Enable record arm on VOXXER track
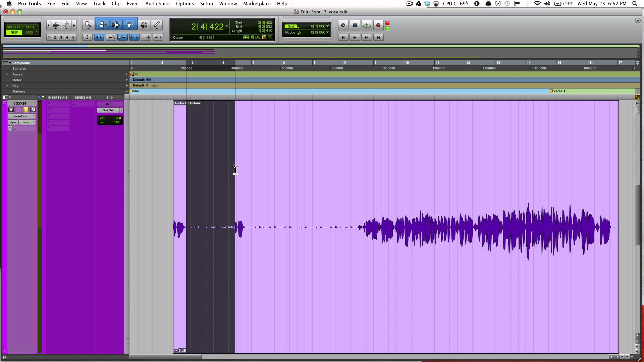The width and height of the screenshot is (644, 362). 11,110
